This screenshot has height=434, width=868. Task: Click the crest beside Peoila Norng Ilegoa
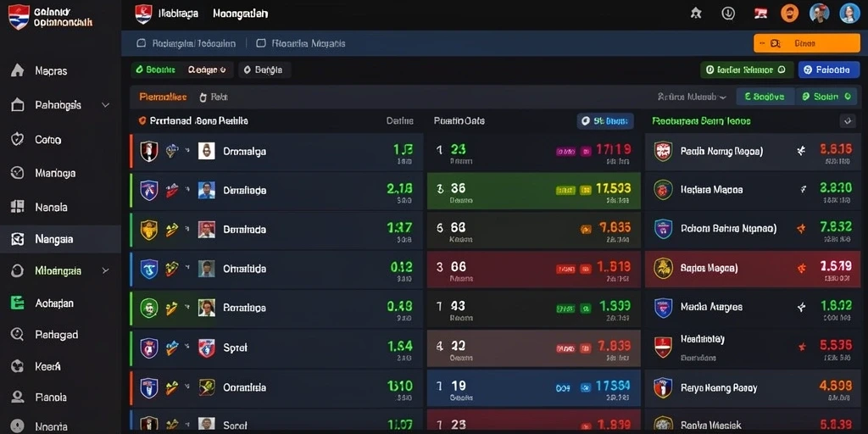click(x=663, y=151)
